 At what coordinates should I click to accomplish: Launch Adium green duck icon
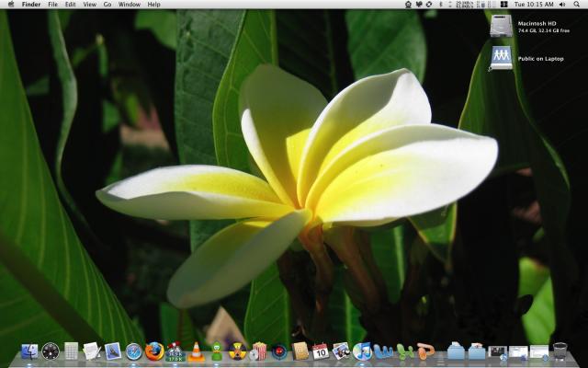217,351
